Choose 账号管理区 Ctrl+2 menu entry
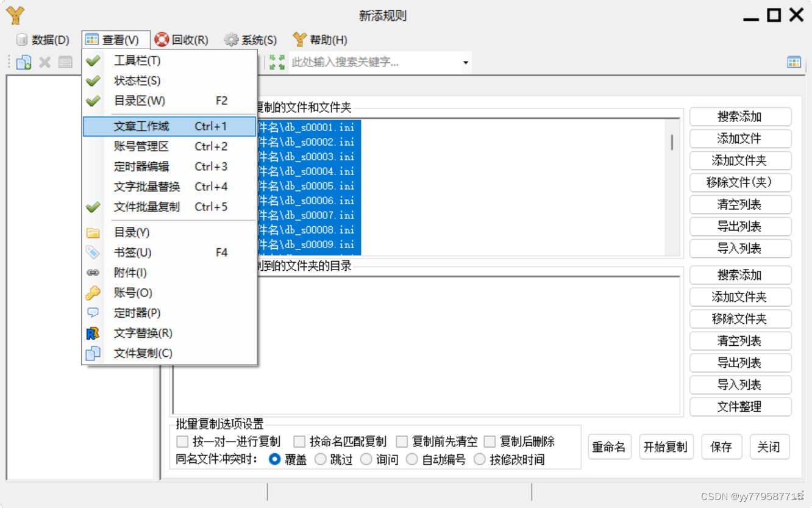The height and width of the screenshot is (508, 812). (x=169, y=146)
